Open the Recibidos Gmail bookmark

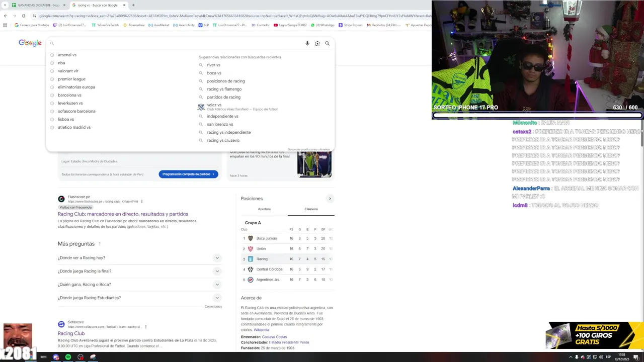point(384,25)
